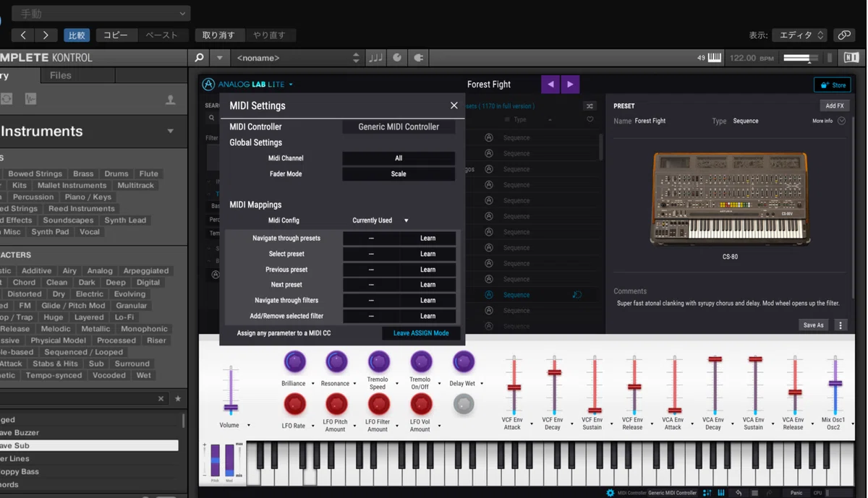868x498 pixels.
Task: Click the Arturia logo in Analog Lab header
Action: [208, 85]
